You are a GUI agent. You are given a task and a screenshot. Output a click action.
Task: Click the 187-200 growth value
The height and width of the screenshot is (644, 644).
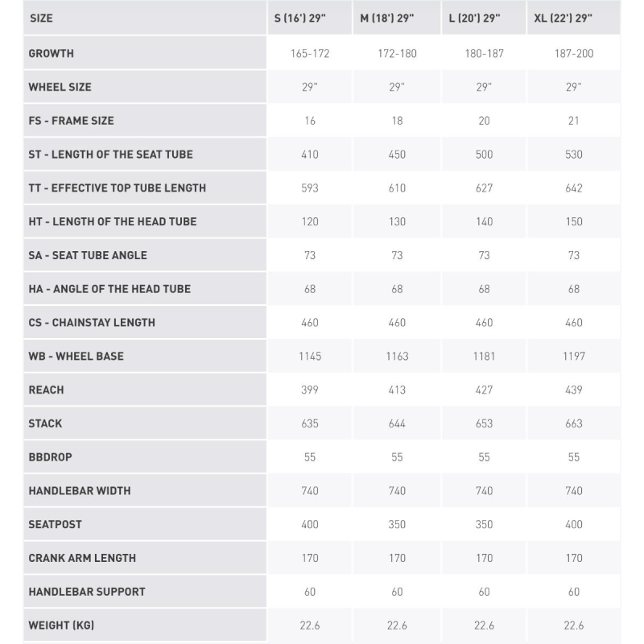click(x=574, y=53)
